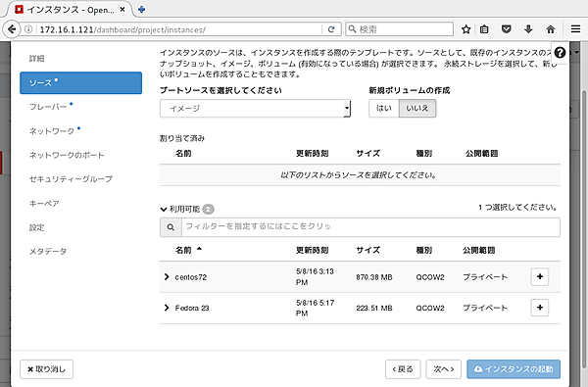
Task: Expand details of Fedora 23 row
Action: tap(167, 308)
